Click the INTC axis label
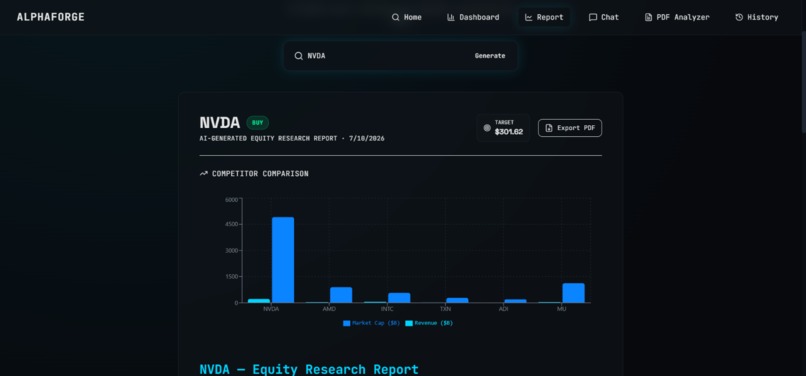 point(387,309)
